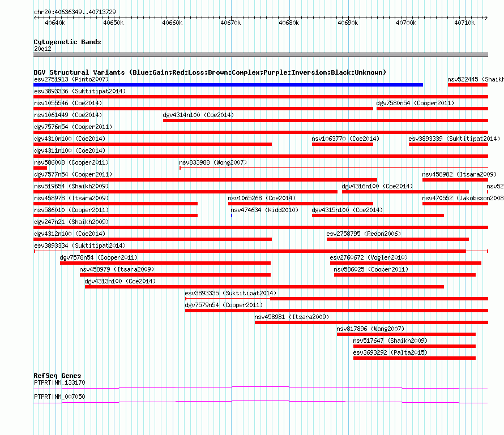Click the 40710k ruler tick label
Screen dimensions: 504x435
(464, 23)
